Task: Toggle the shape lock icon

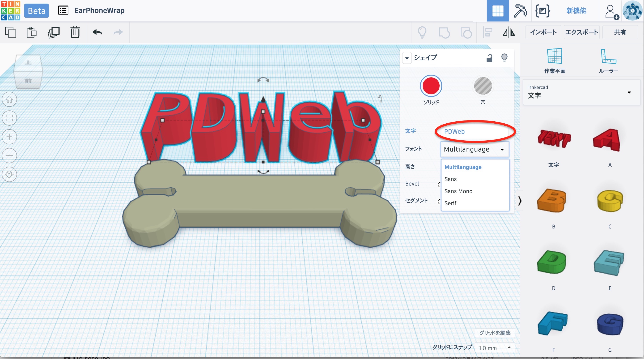Action: coord(489,58)
